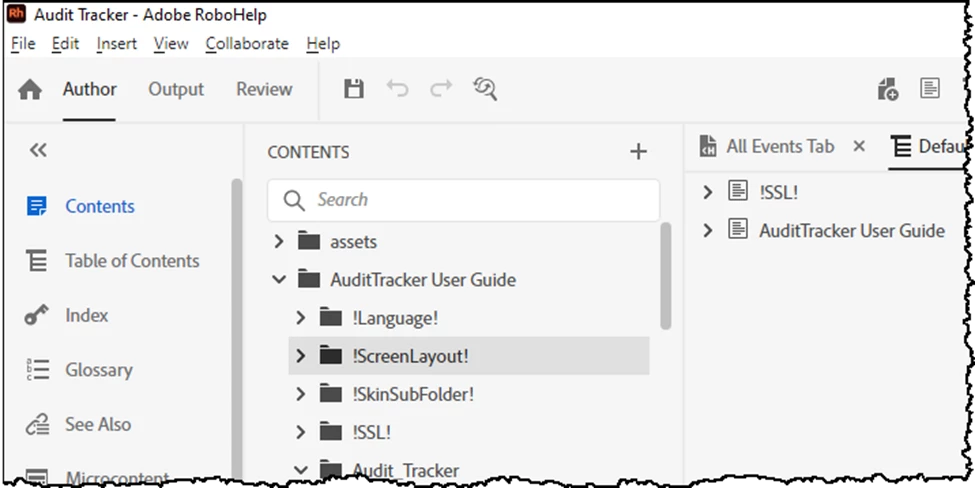
Task: Click the Adobe RoboHelp app icon
Action: click(x=17, y=14)
